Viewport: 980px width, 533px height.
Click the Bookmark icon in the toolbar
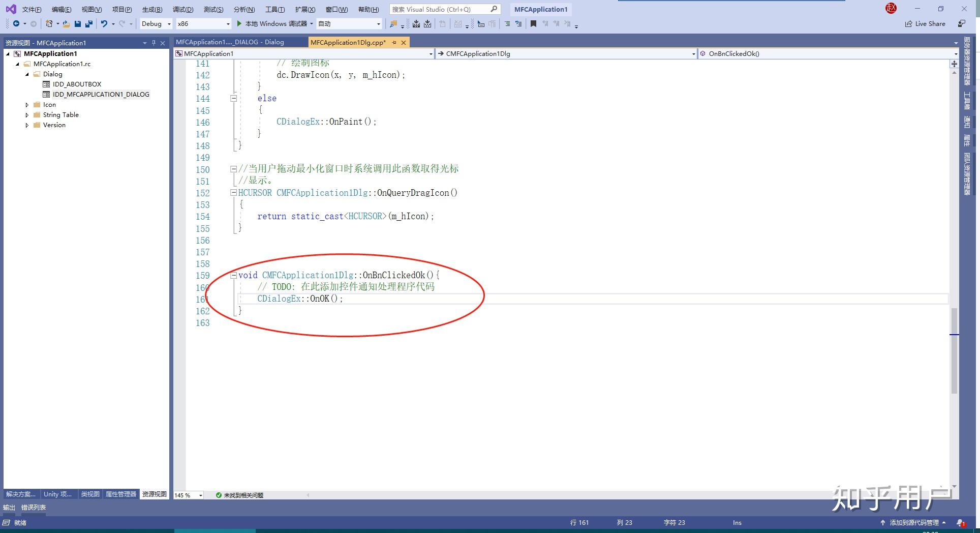[x=533, y=23]
